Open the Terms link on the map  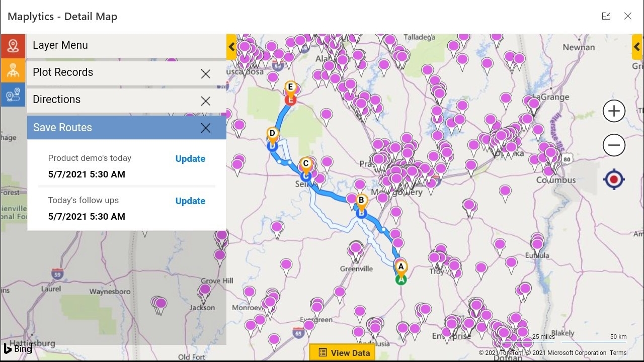click(x=618, y=353)
